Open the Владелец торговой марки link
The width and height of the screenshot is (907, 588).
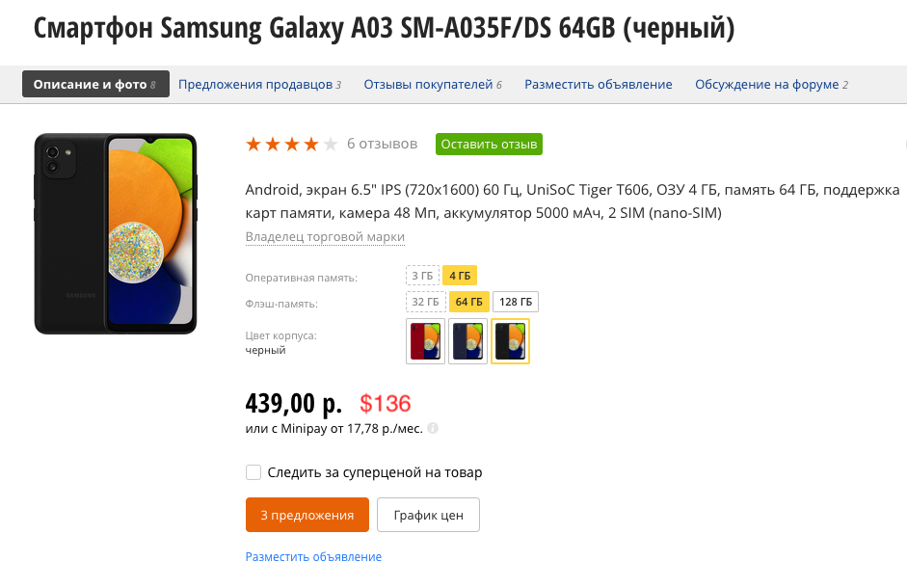coord(325,237)
